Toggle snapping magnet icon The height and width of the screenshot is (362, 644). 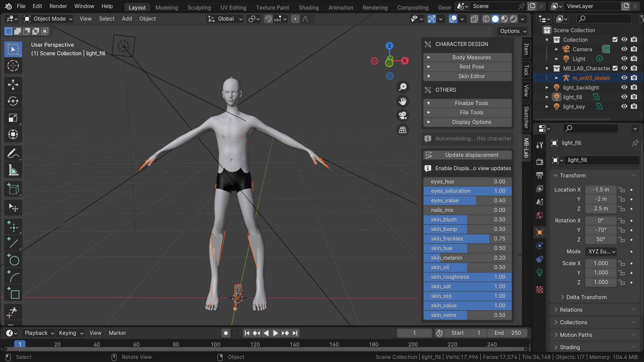(268, 19)
